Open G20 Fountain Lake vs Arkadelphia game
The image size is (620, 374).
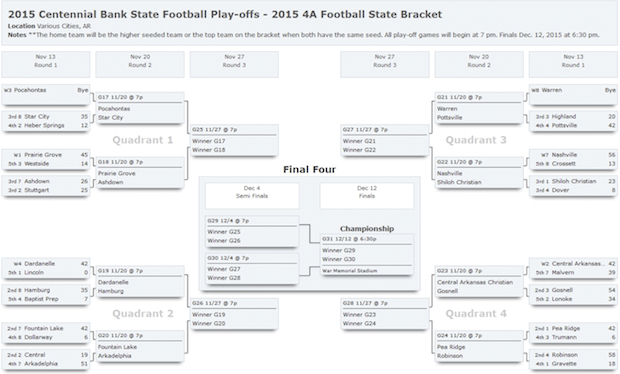[x=140, y=347]
